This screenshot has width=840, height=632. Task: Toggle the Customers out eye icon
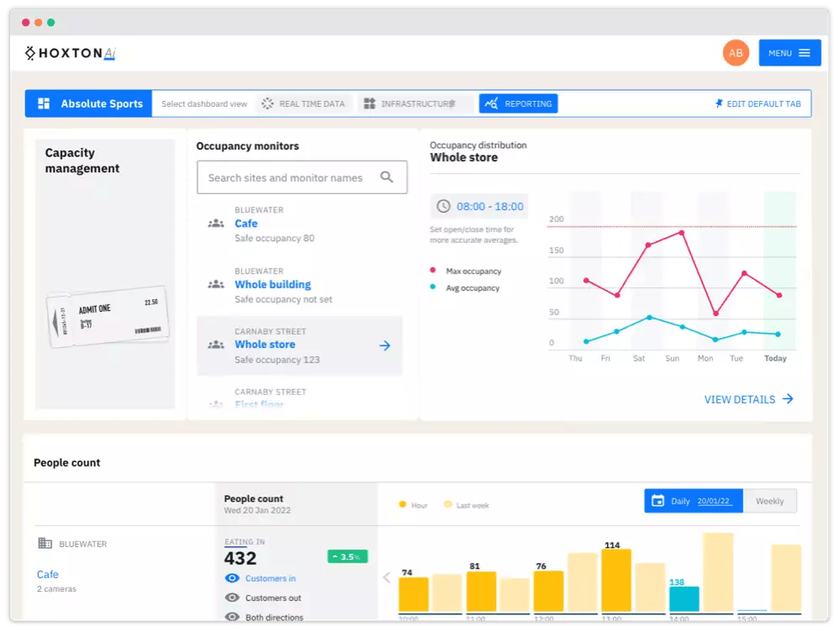click(232, 598)
